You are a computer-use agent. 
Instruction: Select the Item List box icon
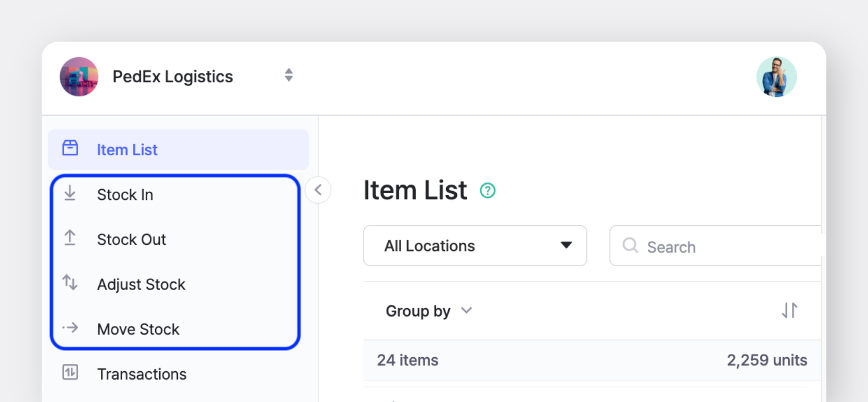point(70,148)
